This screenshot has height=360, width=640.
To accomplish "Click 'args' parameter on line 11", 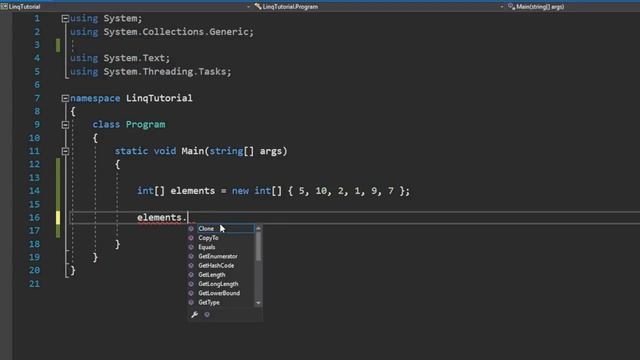I will [x=271, y=151].
